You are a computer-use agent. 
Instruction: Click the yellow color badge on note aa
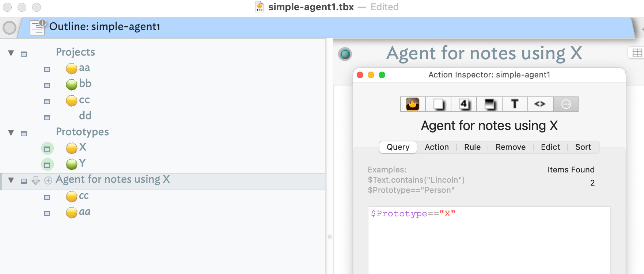click(x=72, y=68)
